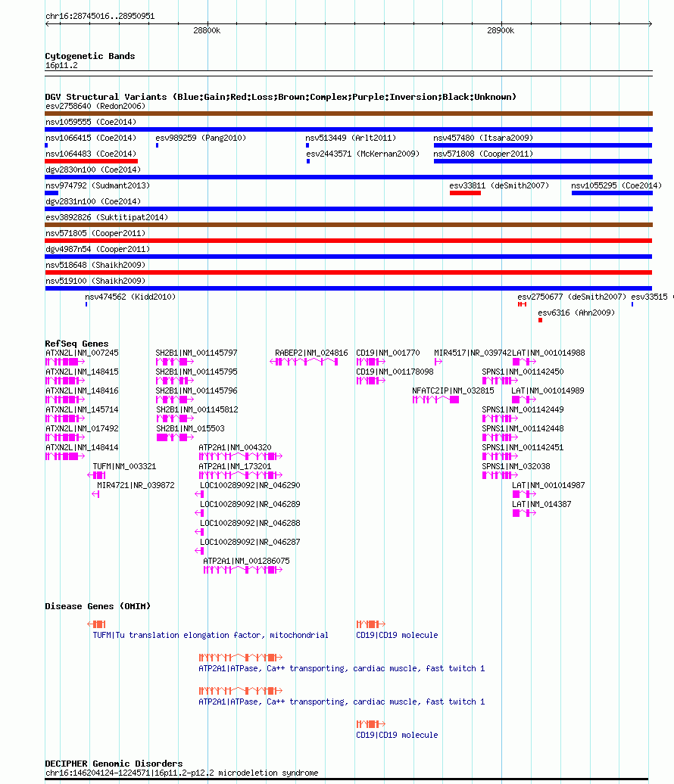Click the first ATP2A1 ATPase OMIM link

(x=342, y=668)
